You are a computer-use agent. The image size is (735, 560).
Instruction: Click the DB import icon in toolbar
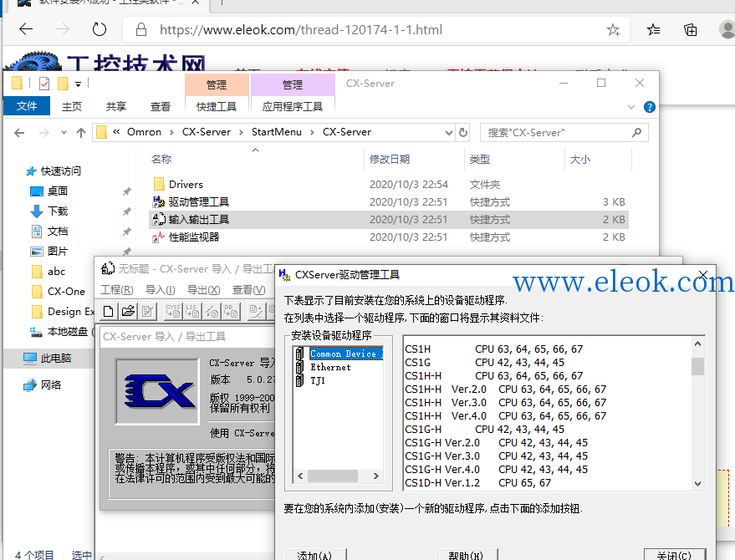(x=231, y=311)
